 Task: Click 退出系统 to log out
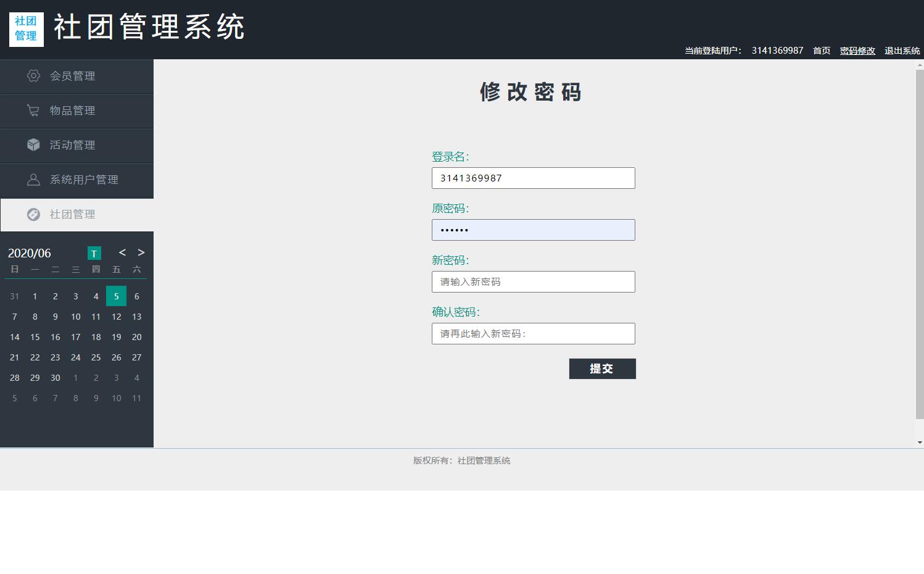pyautogui.click(x=901, y=51)
